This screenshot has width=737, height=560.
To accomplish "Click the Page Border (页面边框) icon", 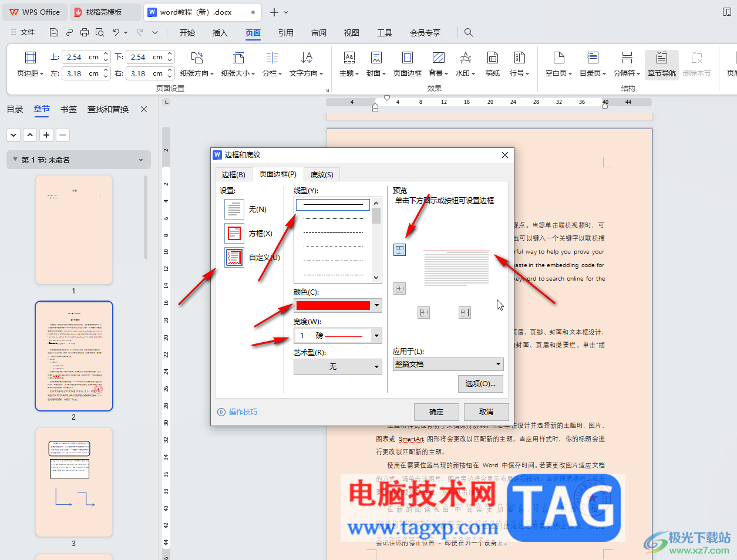I will [x=408, y=58].
